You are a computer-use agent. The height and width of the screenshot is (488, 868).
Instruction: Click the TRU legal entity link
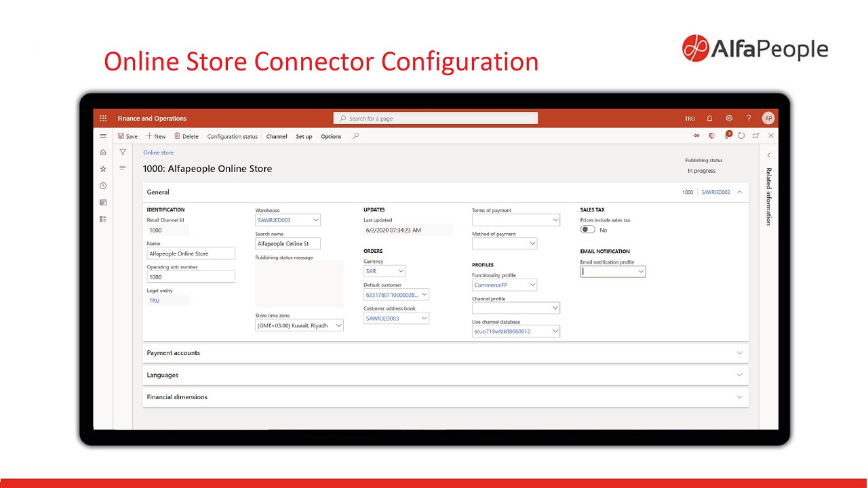(x=155, y=300)
